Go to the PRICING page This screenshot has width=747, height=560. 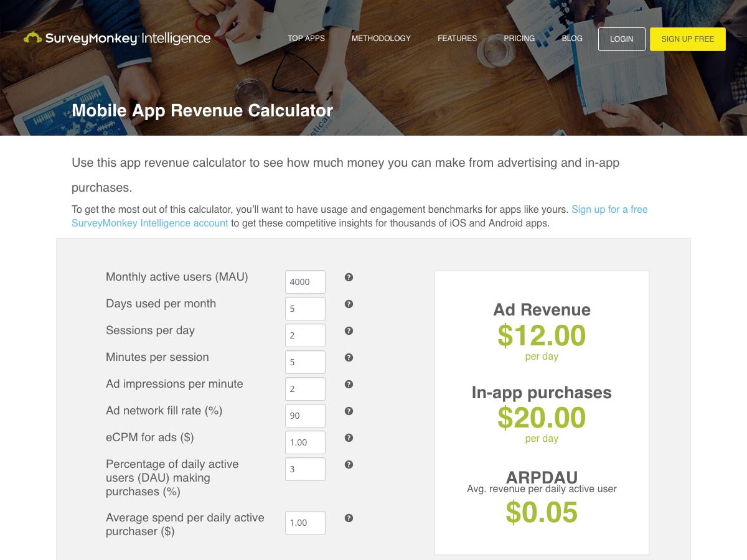pyautogui.click(x=519, y=39)
